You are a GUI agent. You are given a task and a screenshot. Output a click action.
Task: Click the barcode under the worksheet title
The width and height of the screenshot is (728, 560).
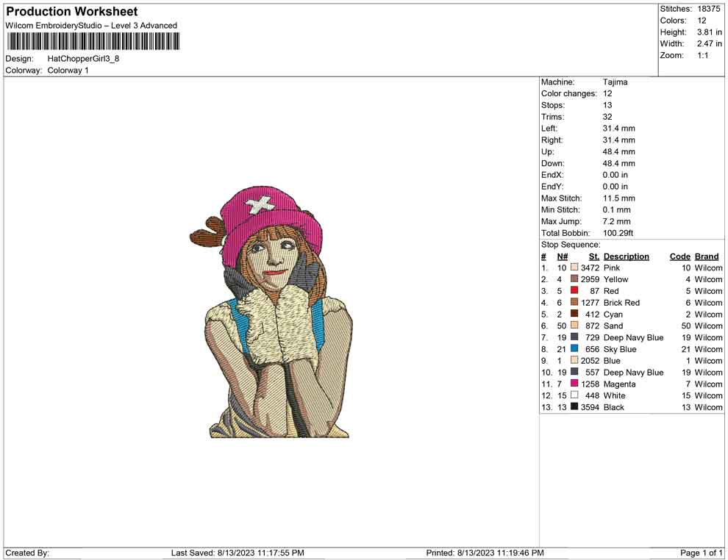[93, 41]
